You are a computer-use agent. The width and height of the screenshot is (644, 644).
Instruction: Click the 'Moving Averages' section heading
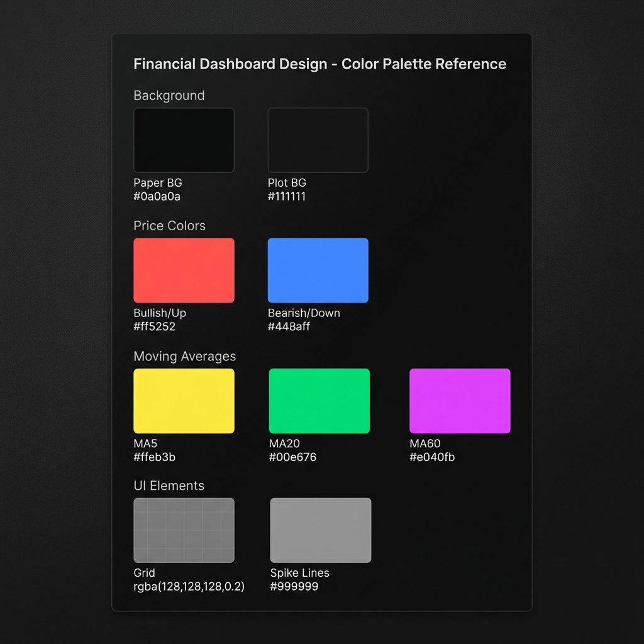click(185, 356)
